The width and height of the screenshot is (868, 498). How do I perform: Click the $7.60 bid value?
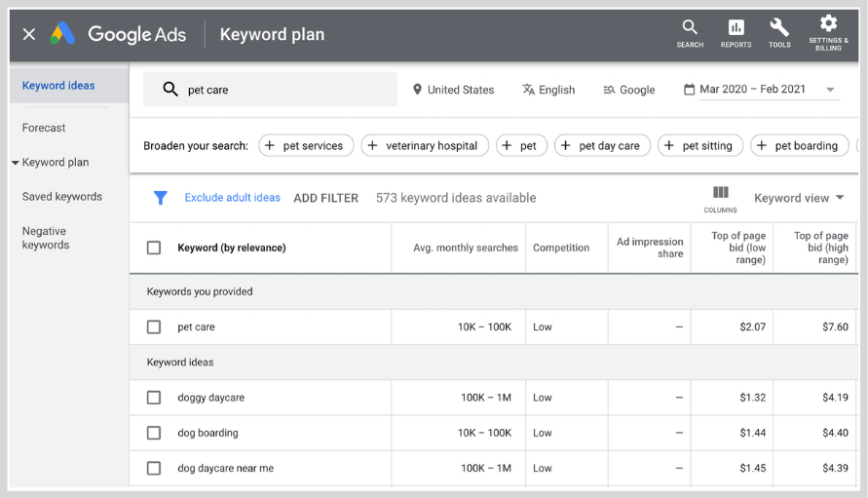[x=835, y=326]
